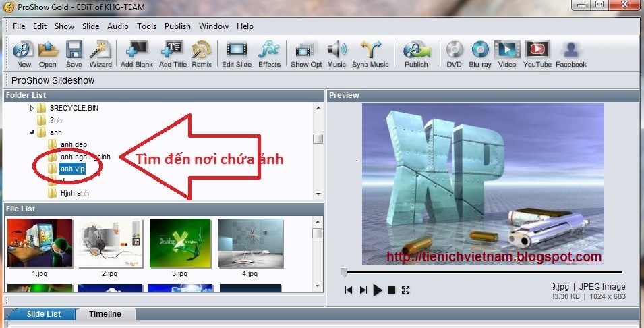Click File List scroll up arrow
Viewport: 644px width, 328px height.
[x=318, y=222]
